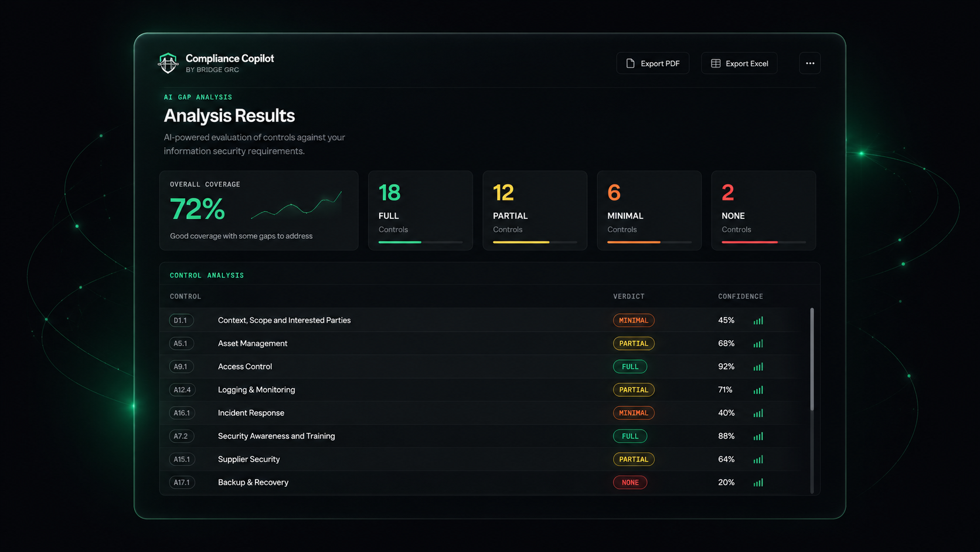Click confidence bars icon in Asset Management row

click(758, 343)
